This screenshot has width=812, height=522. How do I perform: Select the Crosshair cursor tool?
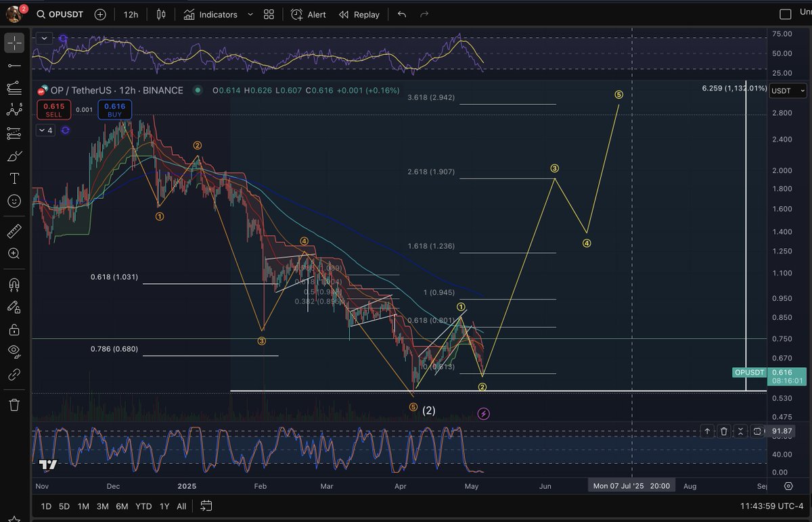click(x=14, y=42)
